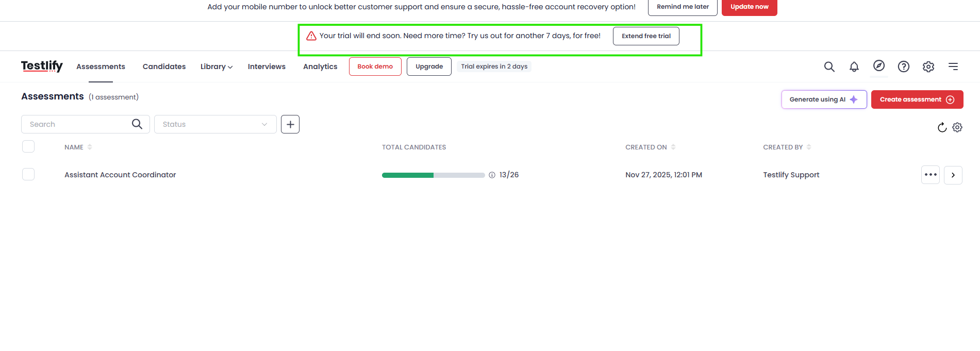Screen dimensions: 980x351
Task: Add a filter with the plus button
Action: (x=290, y=124)
